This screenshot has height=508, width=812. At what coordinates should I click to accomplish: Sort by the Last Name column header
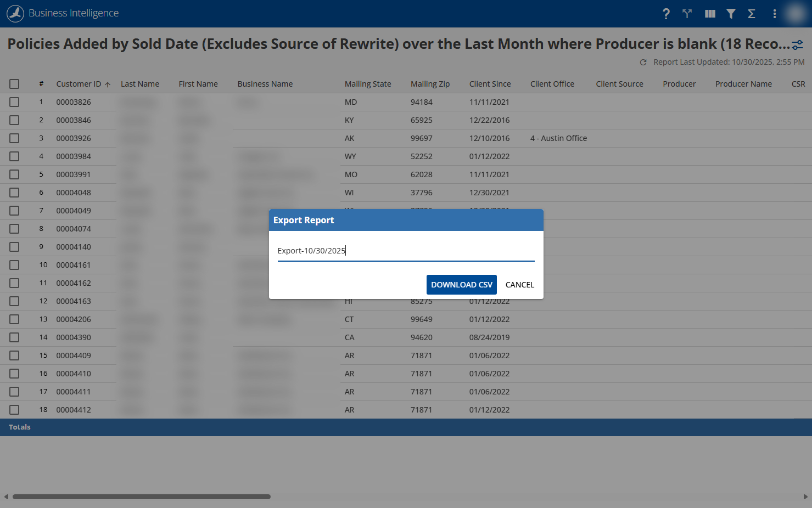(140, 84)
